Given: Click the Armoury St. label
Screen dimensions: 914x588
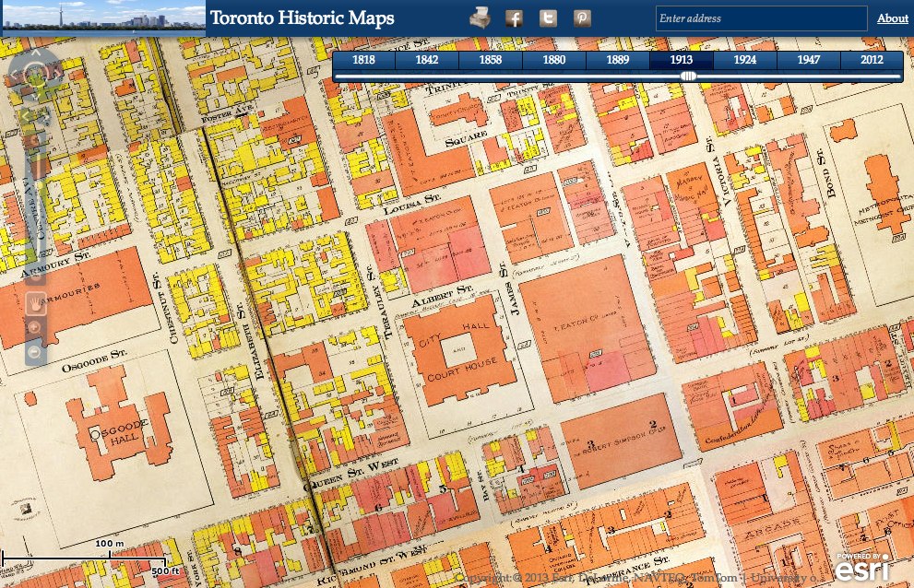Looking at the screenshot, I should point(55,264).
